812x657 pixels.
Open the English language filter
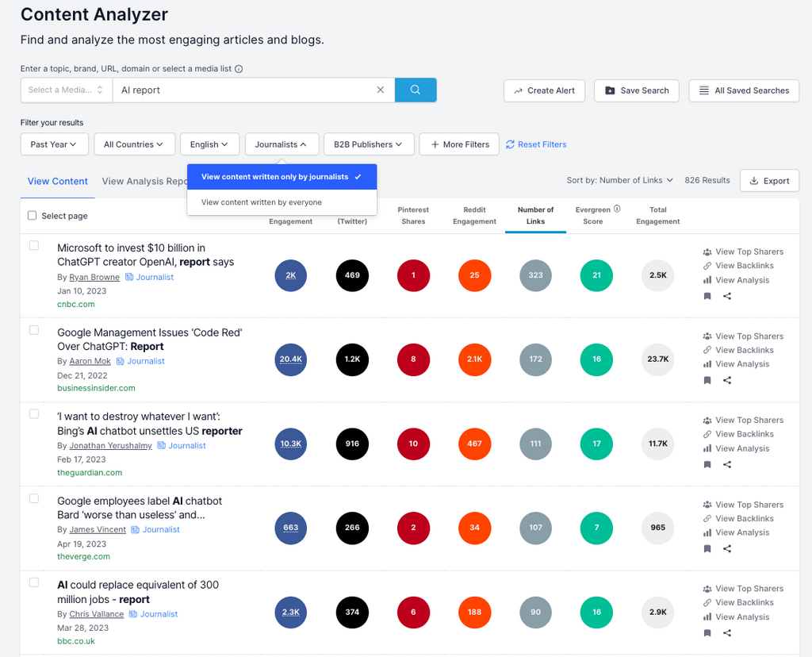coord(209,144)
